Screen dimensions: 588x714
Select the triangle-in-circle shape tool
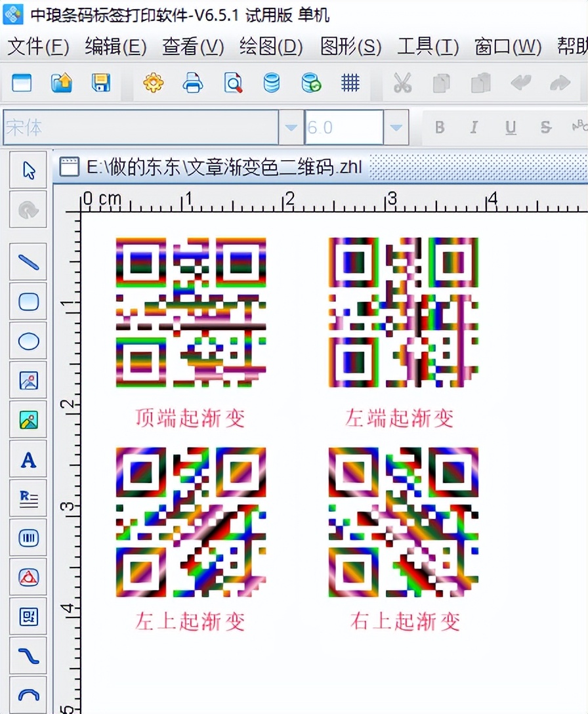28,577
